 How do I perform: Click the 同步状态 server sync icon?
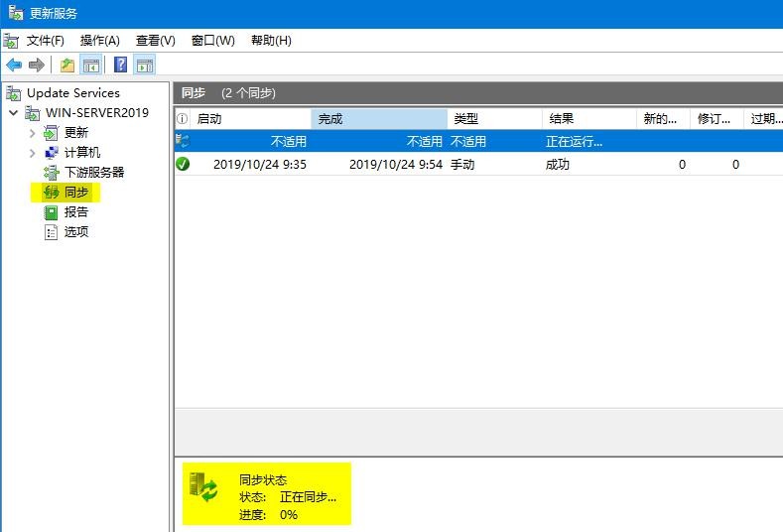tap(204, 487)
